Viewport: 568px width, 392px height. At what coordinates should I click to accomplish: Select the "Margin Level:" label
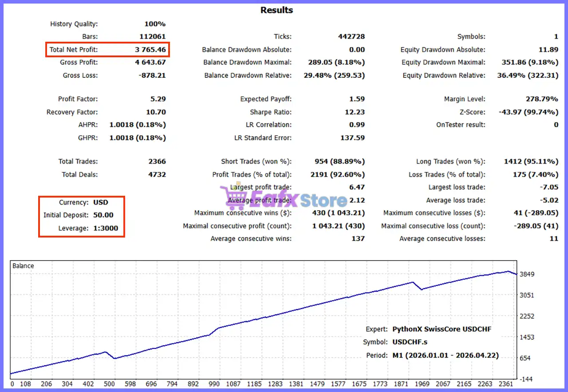pyautogui.click(x=465, y=99)
